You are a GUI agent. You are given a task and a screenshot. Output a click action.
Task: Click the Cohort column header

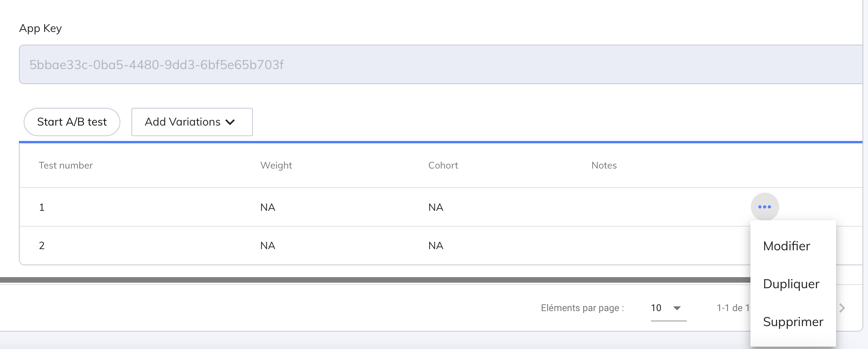pyautogui.click(x=443, y=165)
